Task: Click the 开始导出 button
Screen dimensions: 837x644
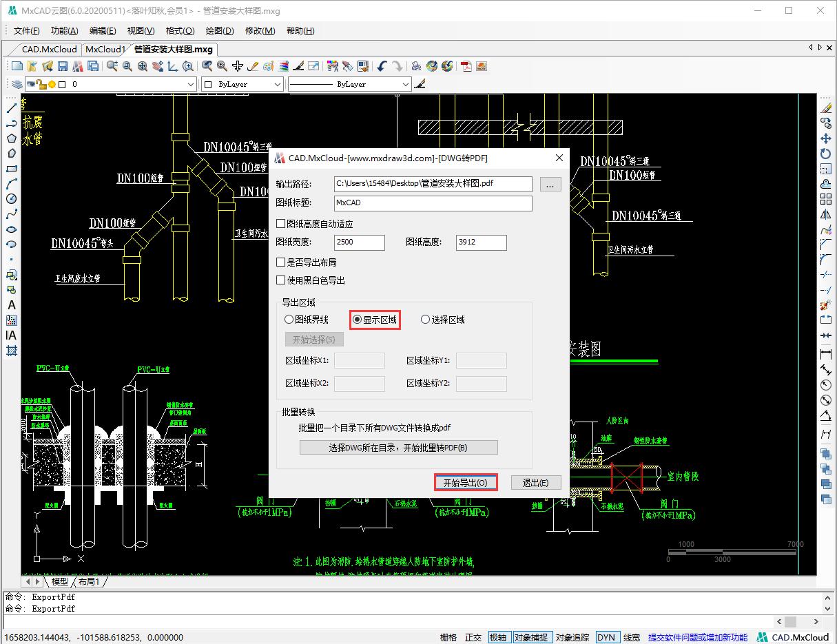Action: click(x=465, y=482)
